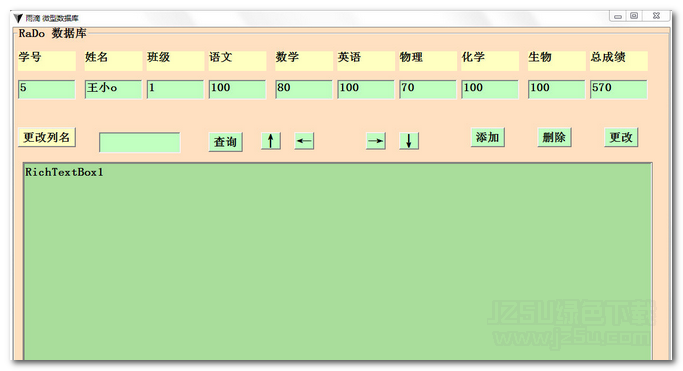Click the 总成绩 column header label
The image size is (683, 371).
(619, 61)
